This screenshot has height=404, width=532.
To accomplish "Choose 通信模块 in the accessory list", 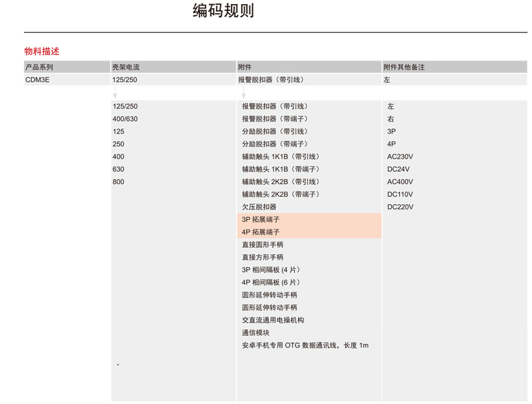I will click(256, 333).
